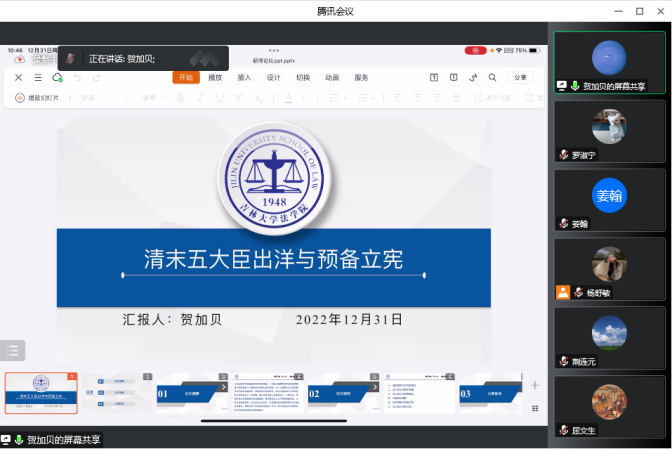
Task: Close the presentation with the X icon
Action: tap(18, 78)
